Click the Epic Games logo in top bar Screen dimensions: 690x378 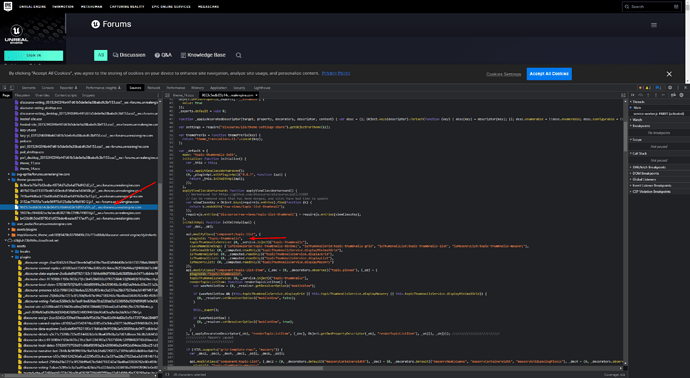[x=8, y=6]
